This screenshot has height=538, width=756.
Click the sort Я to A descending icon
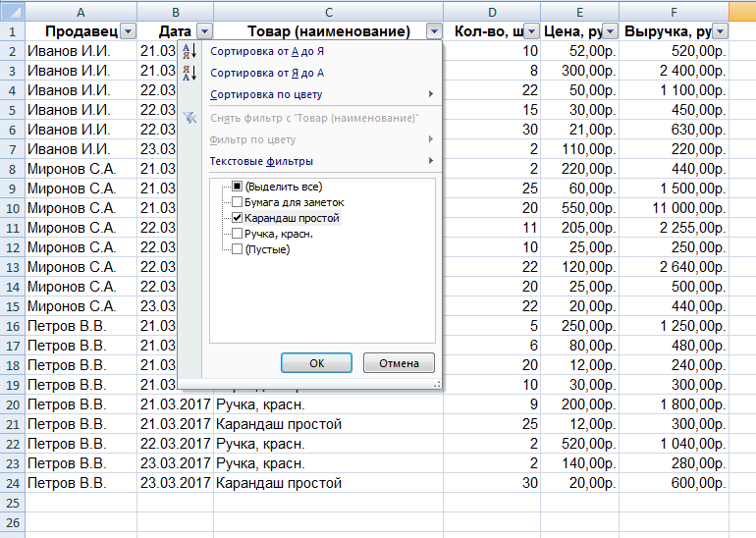[189, 73]
